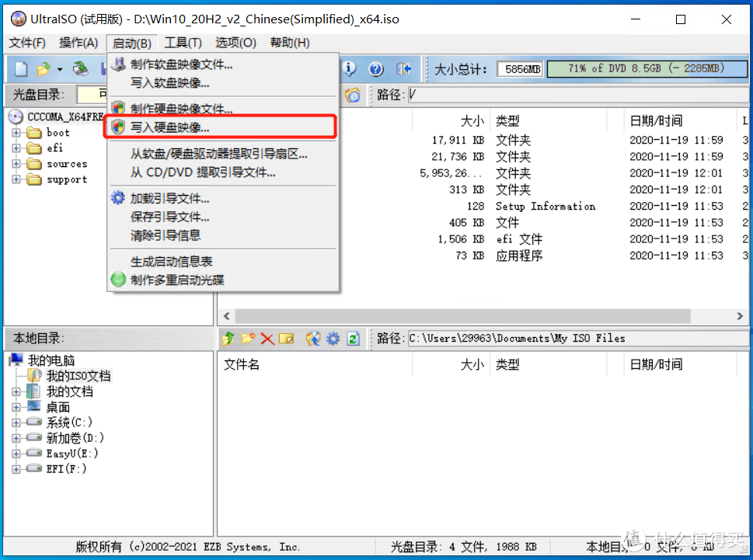This screenshot has height=560, width=753.
Task: Expand the 桌面 tree node
Action: coord(16,408)
